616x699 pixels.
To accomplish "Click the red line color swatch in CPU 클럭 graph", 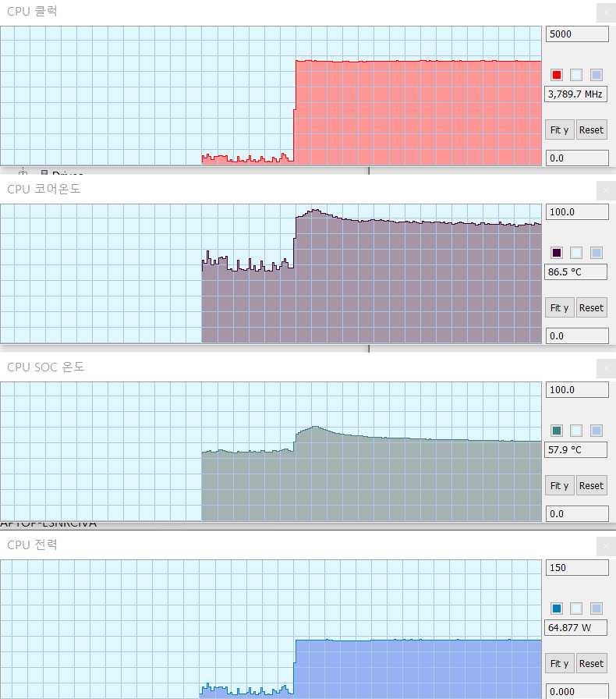I will click(556, 75).
